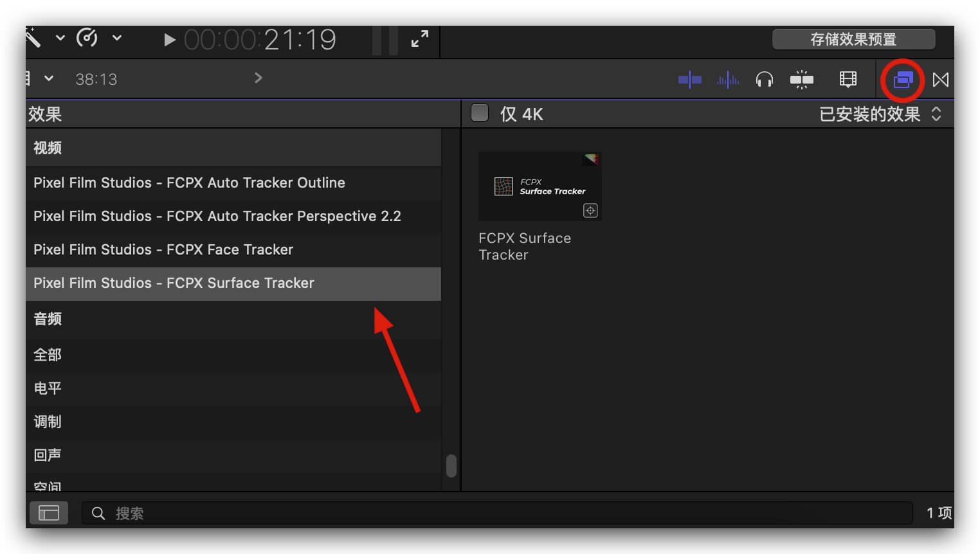Click the 搜索 effects search field
Screen dimensions: 980x554
497,513
